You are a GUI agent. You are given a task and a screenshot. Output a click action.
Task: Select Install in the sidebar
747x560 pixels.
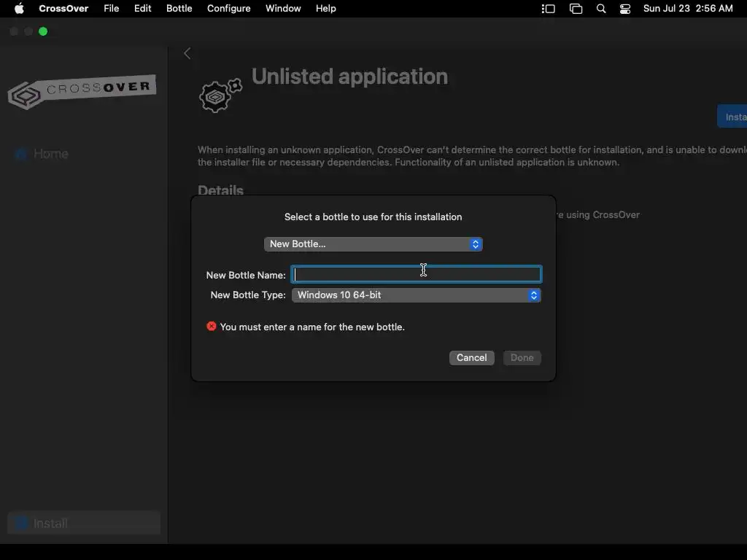point(84,523)
